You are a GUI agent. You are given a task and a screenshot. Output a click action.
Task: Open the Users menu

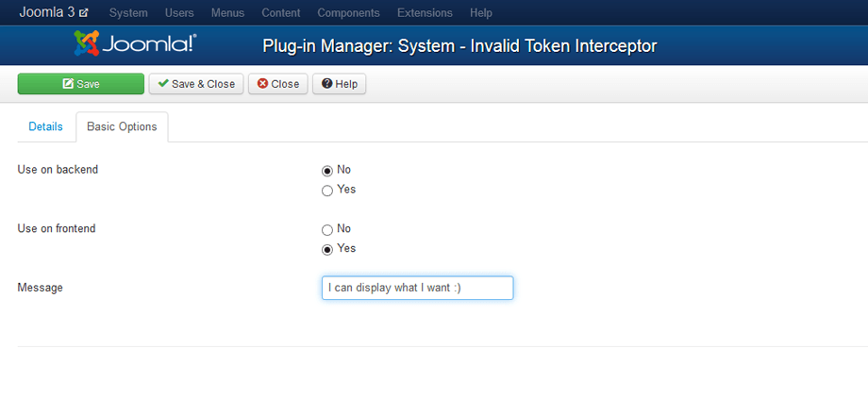point(180,13)
